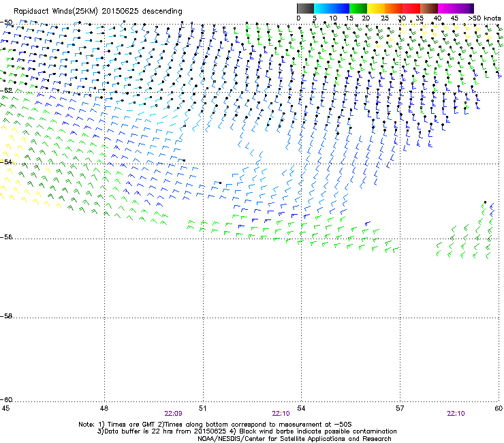This screenshot has width=504, height=443.
Task: Click the legend scale value '25'
Action: pyautogui.click(x=385, y=18)
